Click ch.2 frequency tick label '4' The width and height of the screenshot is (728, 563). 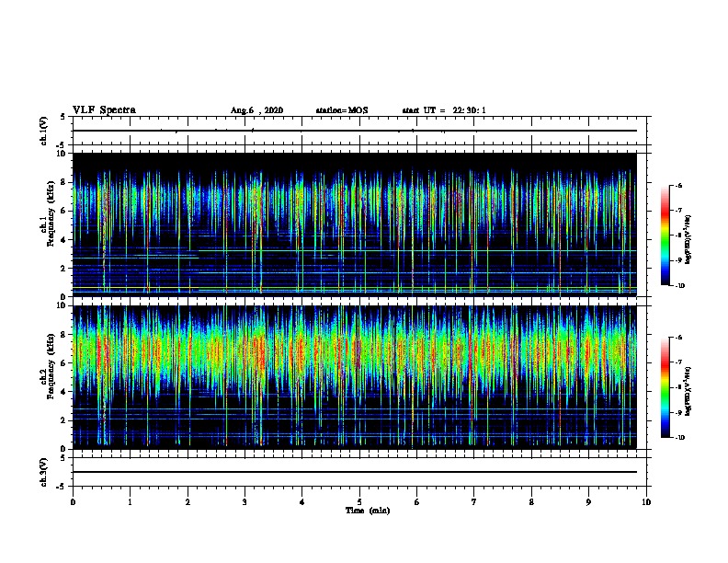pos(63,392)
